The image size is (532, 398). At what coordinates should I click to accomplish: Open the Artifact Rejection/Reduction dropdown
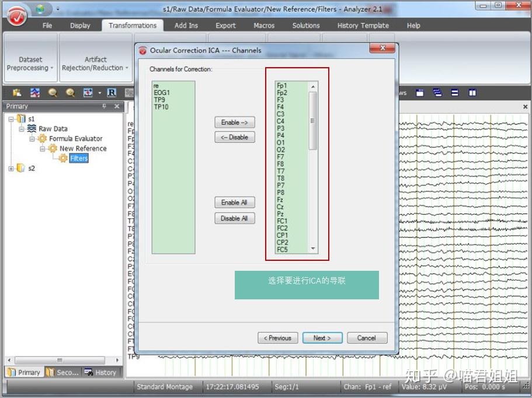95,64
